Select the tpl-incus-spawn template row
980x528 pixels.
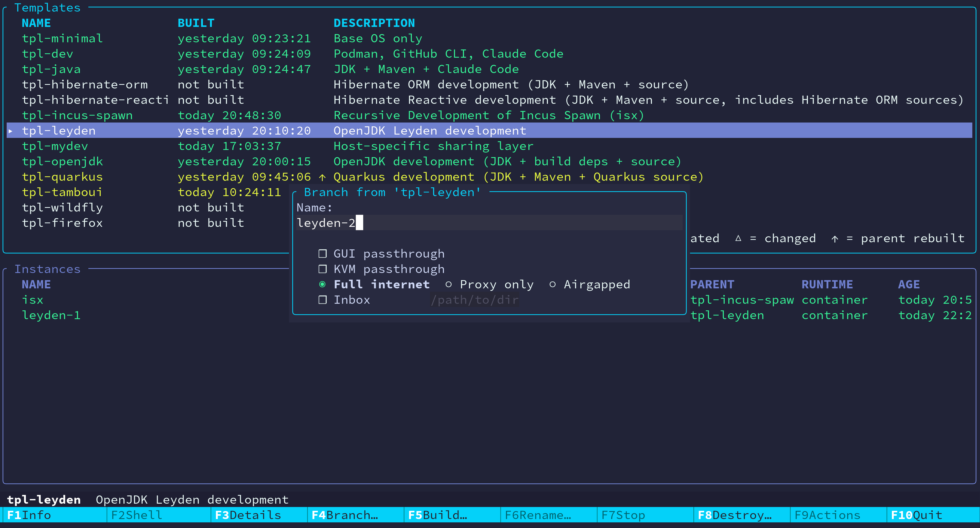coord(489,115)
